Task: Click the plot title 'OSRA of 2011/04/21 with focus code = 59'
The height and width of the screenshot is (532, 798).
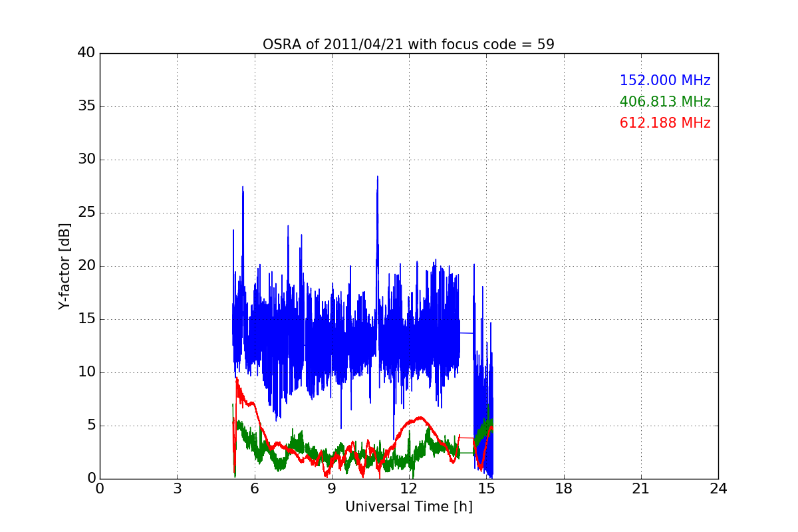Action: pyautogui.click(x=408, y=45)
